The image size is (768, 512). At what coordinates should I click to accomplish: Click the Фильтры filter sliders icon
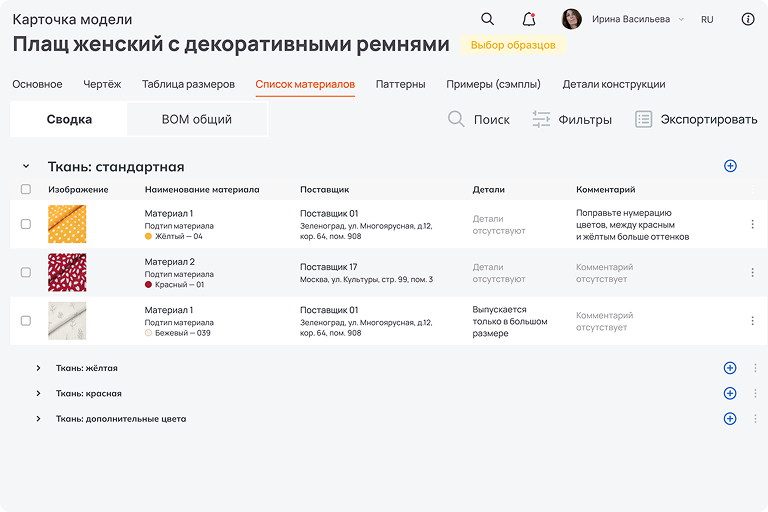[x=541, y=119]
